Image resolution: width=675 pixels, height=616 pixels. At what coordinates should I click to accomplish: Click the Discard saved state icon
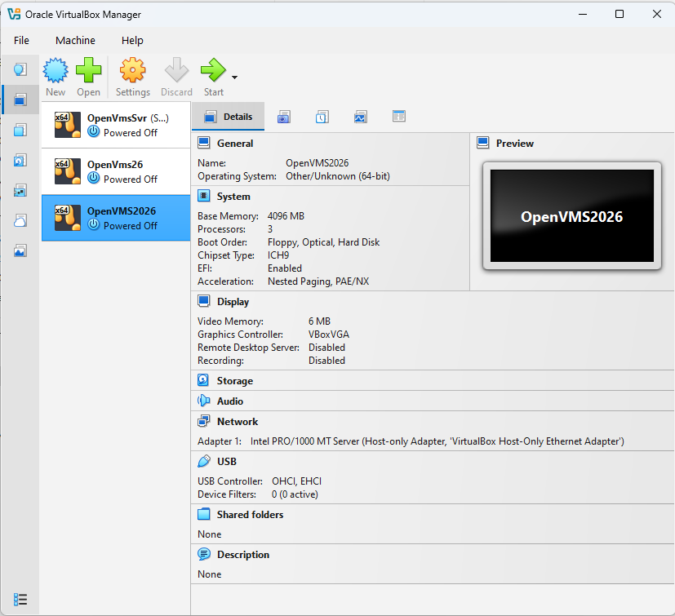click(176, 70)
